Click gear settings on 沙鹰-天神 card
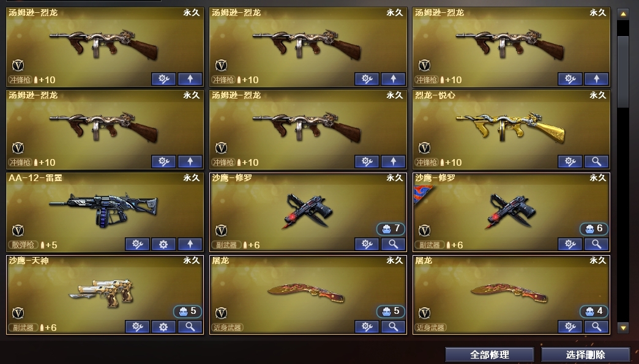Image resolution: width=639 pixels, height=364 pixels. (x=163, y=327)
